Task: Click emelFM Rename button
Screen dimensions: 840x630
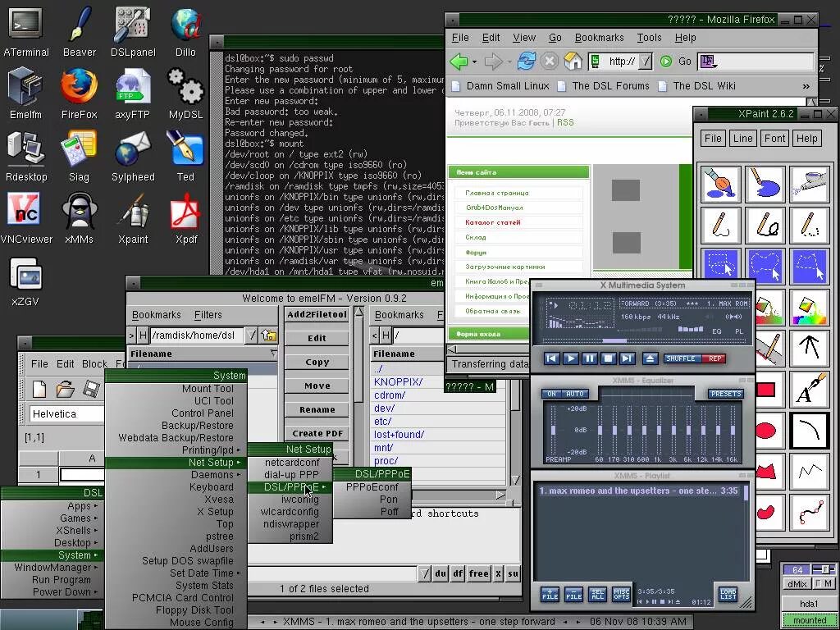Action: pyautogui.click(x=317, y=410)
